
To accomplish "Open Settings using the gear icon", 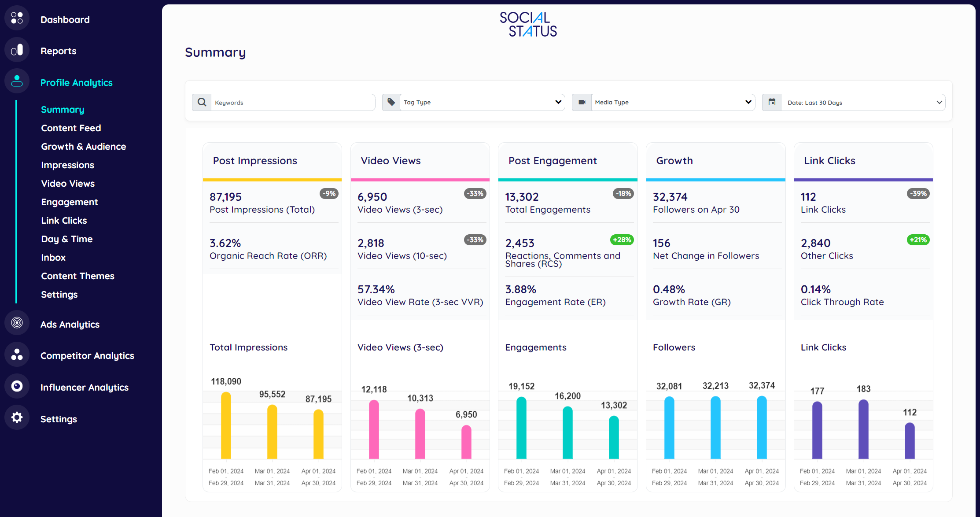I will tap(16, 417).
